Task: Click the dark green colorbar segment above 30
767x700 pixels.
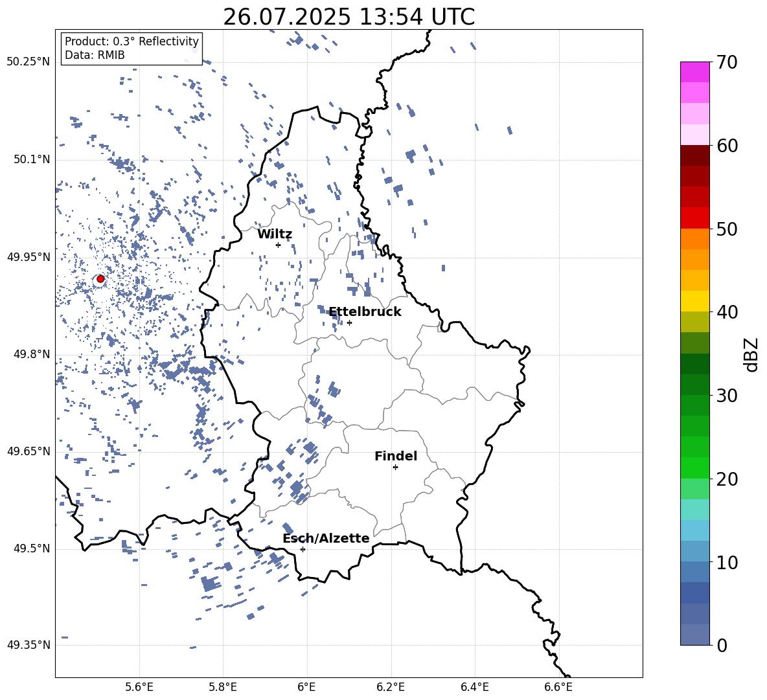Action: pos(694,384)
